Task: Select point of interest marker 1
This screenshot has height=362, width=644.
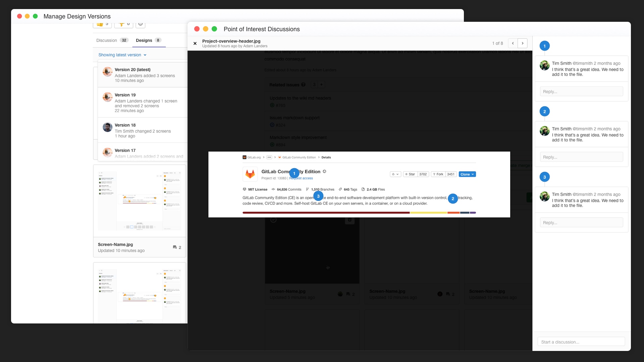Action: [294, 173]
